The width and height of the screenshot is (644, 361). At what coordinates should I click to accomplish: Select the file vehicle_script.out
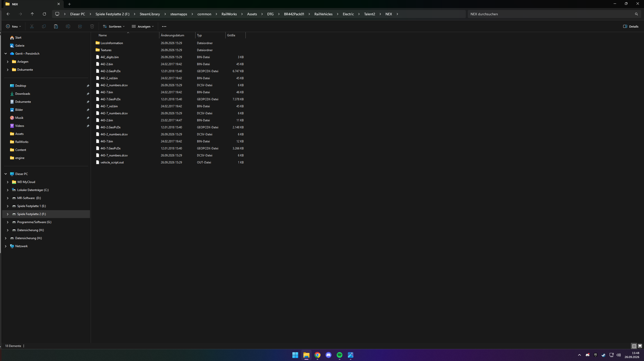click(112, 162)
